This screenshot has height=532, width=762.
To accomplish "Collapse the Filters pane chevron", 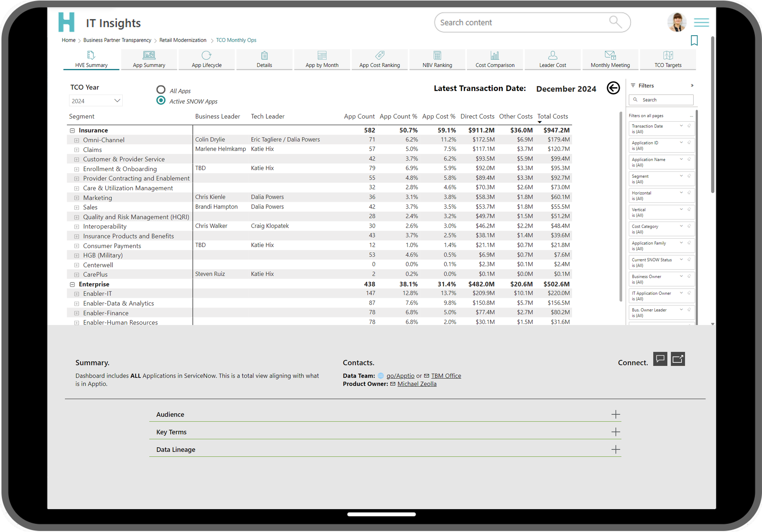I will 692,86.
